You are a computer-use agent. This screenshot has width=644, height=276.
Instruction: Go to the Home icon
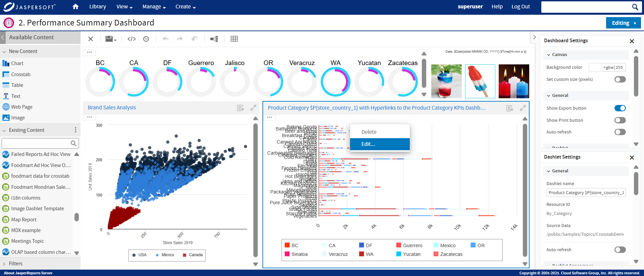[x=76, y=7]
